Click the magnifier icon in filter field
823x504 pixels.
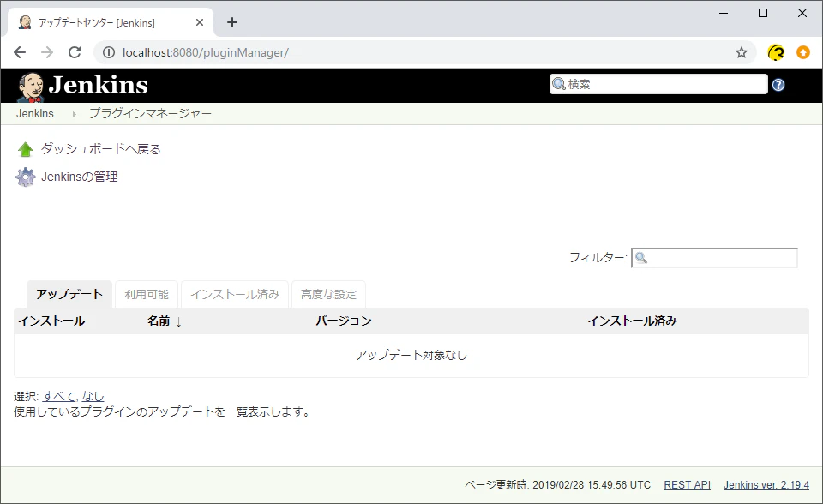tap(641, 258)
